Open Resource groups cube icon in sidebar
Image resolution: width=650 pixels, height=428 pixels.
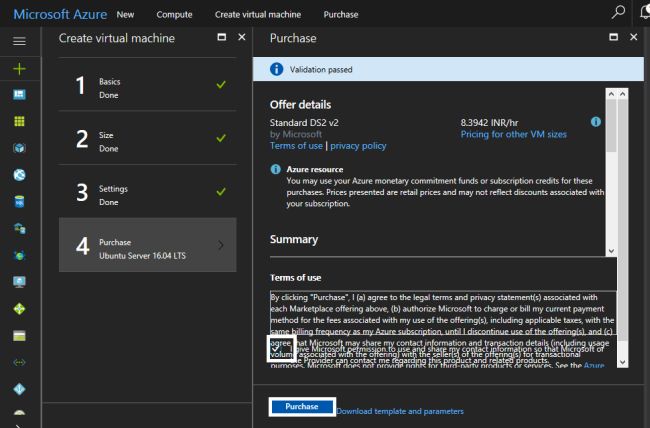(x=19, y=148)
